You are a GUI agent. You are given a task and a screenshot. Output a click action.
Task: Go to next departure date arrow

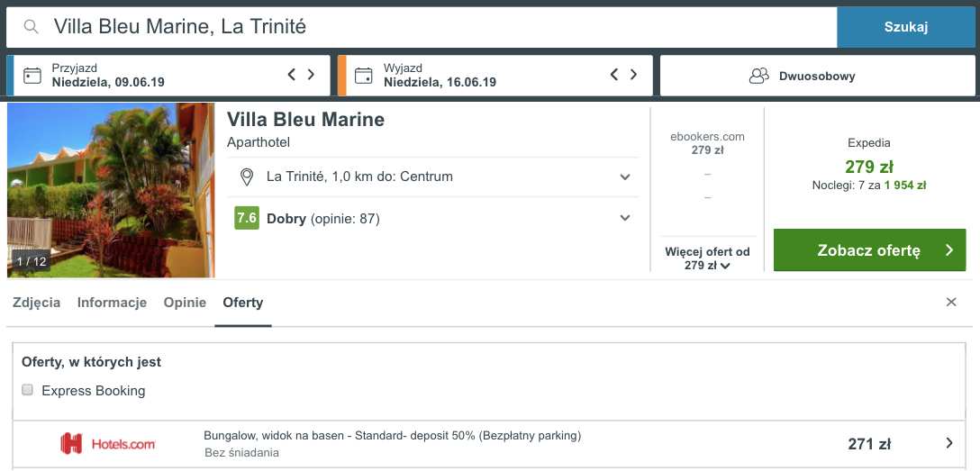tap(633, 75)
